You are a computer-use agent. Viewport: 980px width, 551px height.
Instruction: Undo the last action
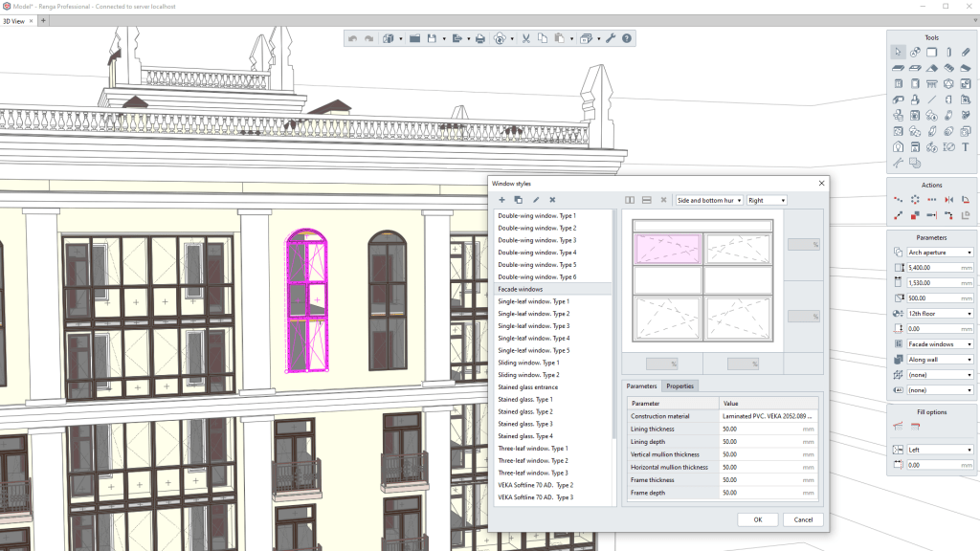tap(352, 38)
